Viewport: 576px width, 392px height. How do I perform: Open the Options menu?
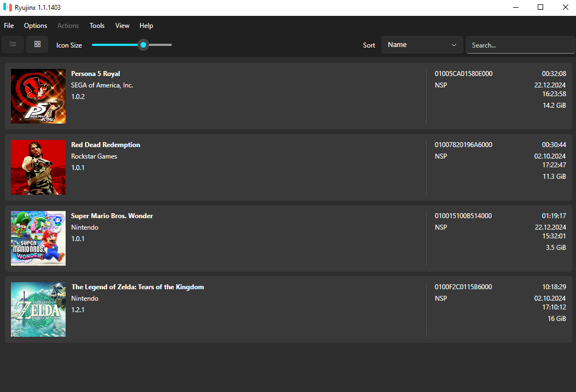[36, 26]
